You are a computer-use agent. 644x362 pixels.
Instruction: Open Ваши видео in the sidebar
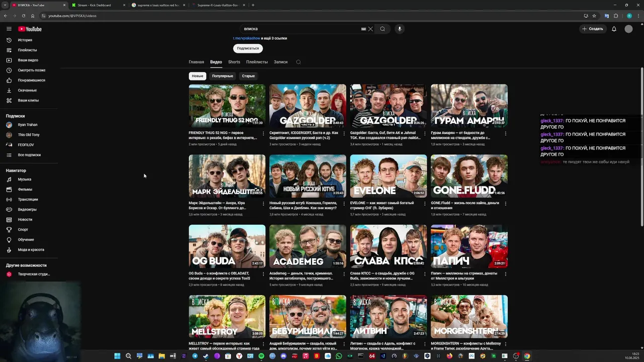point(29,60)
